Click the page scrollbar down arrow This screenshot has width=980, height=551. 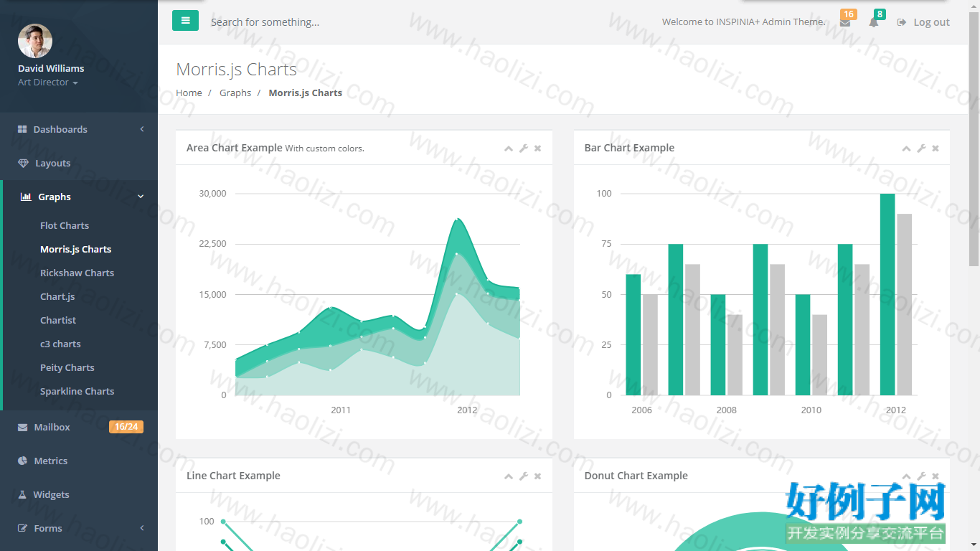[974, 545]
